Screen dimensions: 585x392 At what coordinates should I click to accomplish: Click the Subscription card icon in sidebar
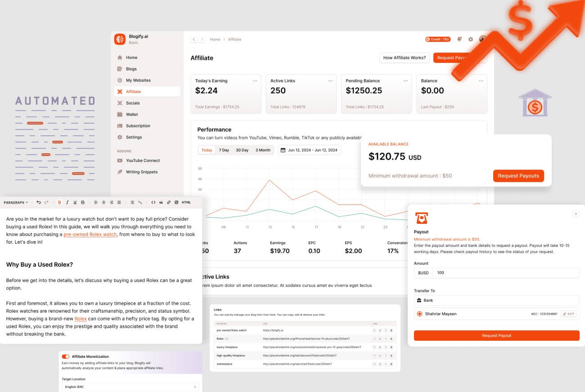pos(120,126)
